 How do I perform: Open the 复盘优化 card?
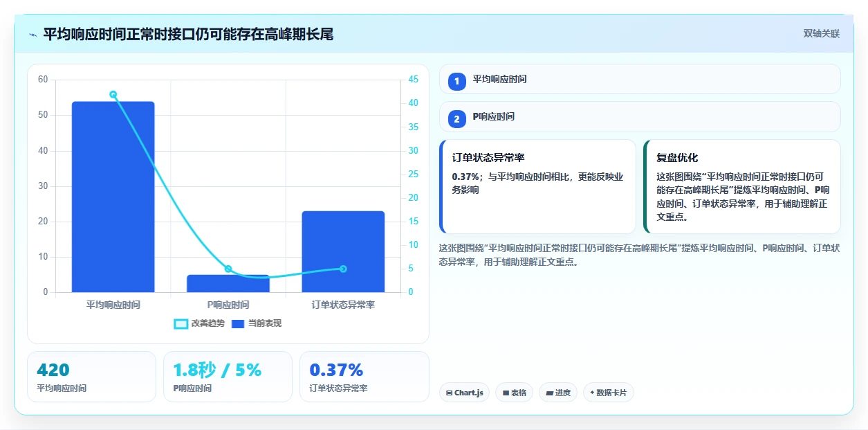click(742, 187)
